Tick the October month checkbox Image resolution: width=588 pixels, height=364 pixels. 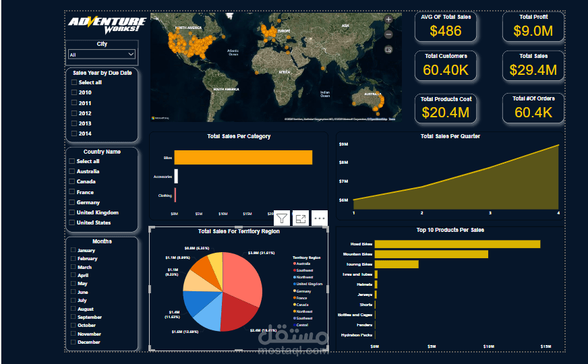73,325
